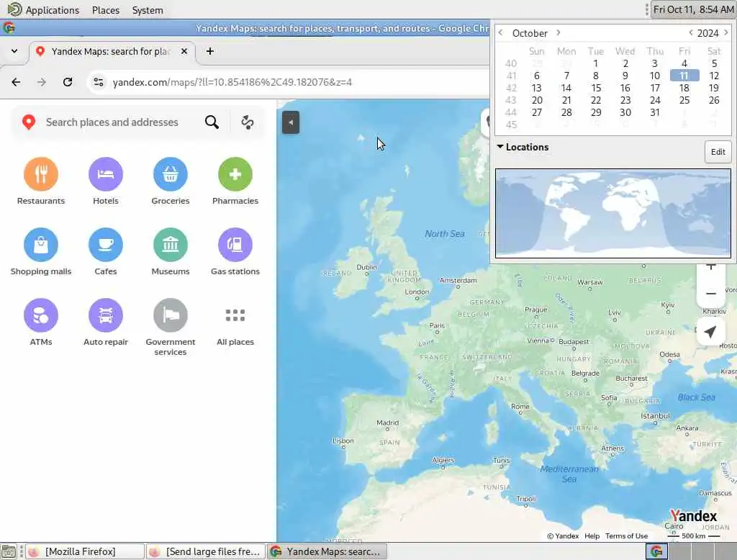Select October 11 in calendar
This screenshot has height=560, width=737.
(684, 76)
